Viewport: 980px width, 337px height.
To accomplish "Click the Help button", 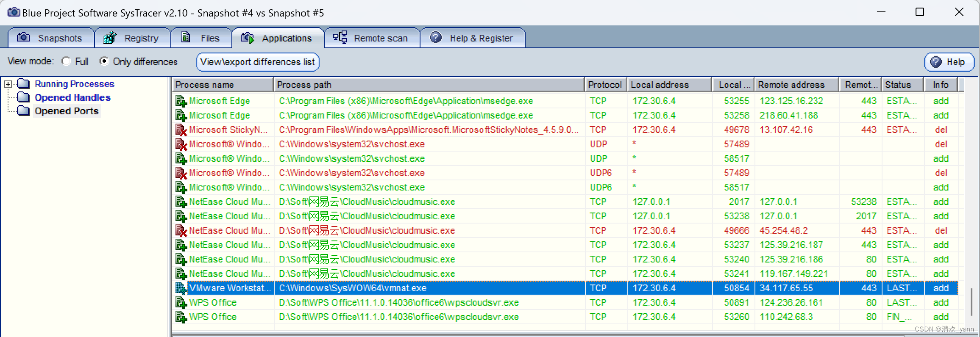I will click(x=949, y=62).
